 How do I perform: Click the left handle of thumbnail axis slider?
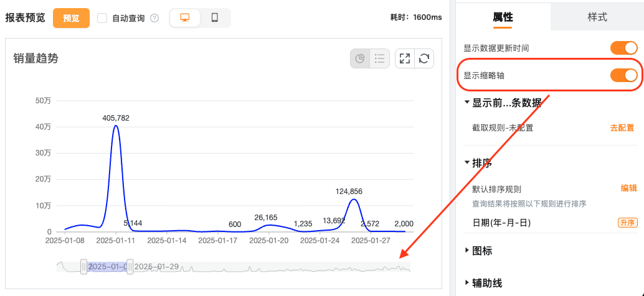pos(83,267)
